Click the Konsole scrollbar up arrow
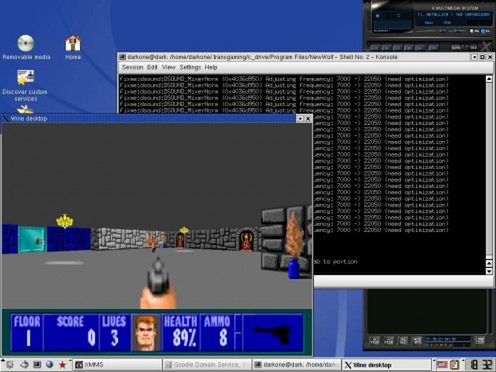Screen dimensions: 496x372 [x=489, y=79]
